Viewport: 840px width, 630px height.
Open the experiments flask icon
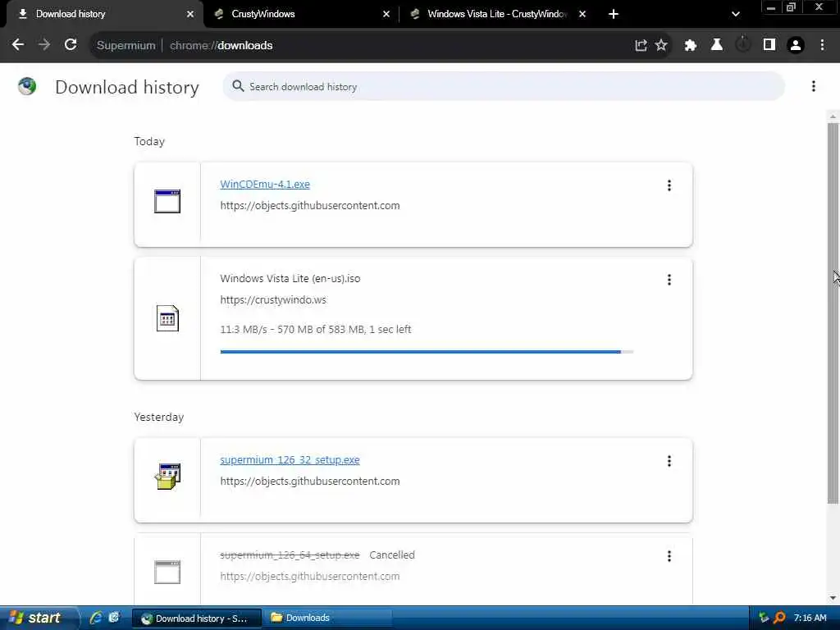pos(717,45)
